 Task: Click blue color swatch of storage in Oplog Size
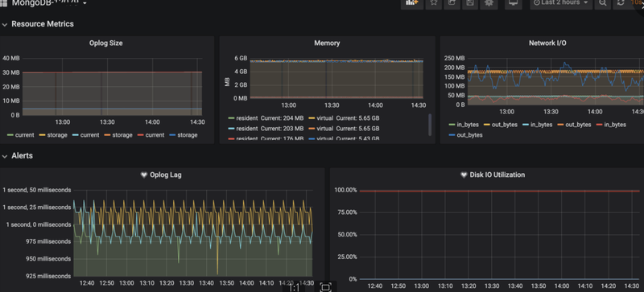(x=172, y=135)
